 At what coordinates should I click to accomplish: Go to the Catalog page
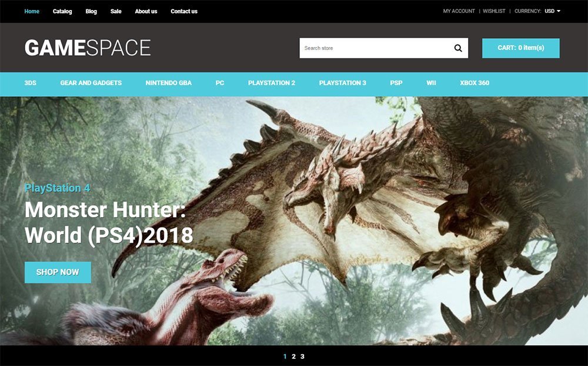62,11
